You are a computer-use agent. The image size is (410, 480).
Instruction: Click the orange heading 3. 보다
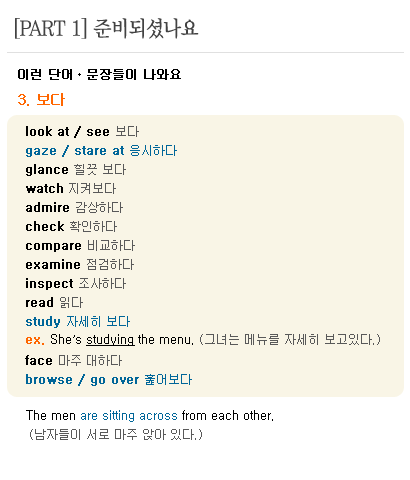[41, 100]
